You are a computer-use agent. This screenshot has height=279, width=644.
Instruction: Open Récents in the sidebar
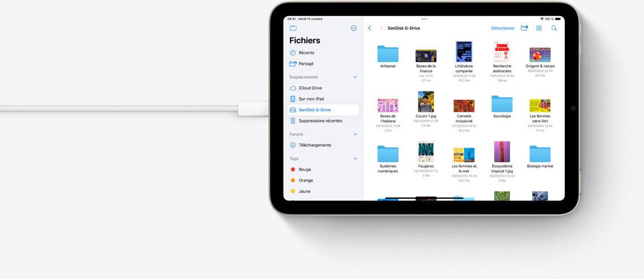pyautogui.click(x=306, y=53)
